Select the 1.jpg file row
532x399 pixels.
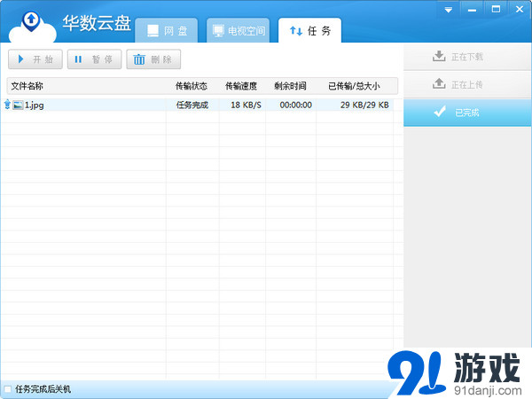pos(198,105)
